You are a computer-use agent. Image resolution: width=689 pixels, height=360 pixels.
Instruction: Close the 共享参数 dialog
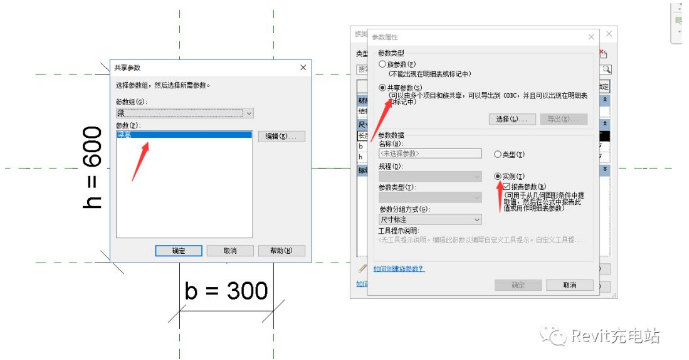tap(303, 67)
